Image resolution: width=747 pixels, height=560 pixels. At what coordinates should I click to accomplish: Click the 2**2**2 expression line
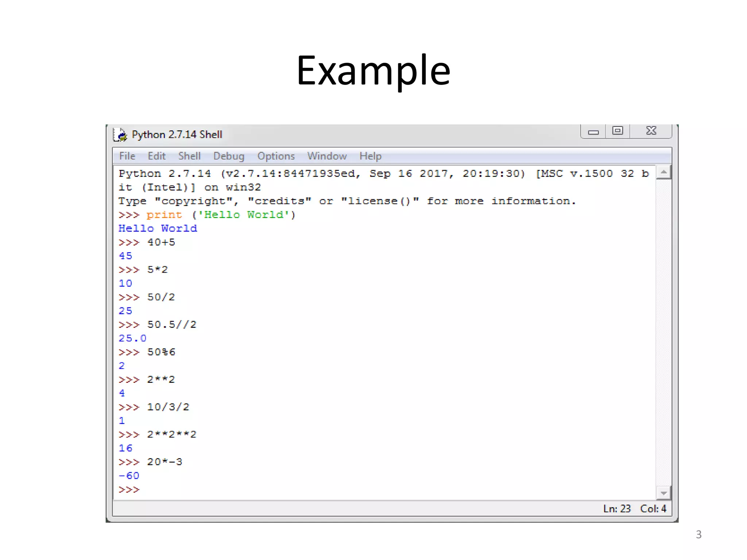pos(157,435)
